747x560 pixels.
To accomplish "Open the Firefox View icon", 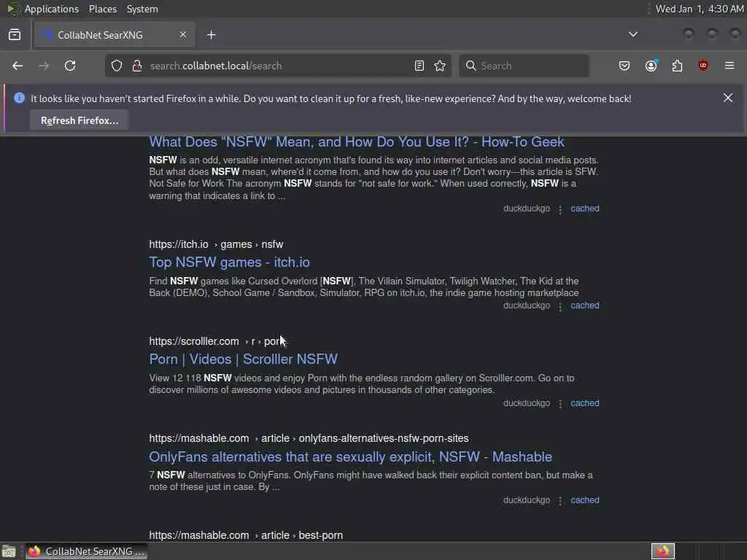I will point(15,35).
